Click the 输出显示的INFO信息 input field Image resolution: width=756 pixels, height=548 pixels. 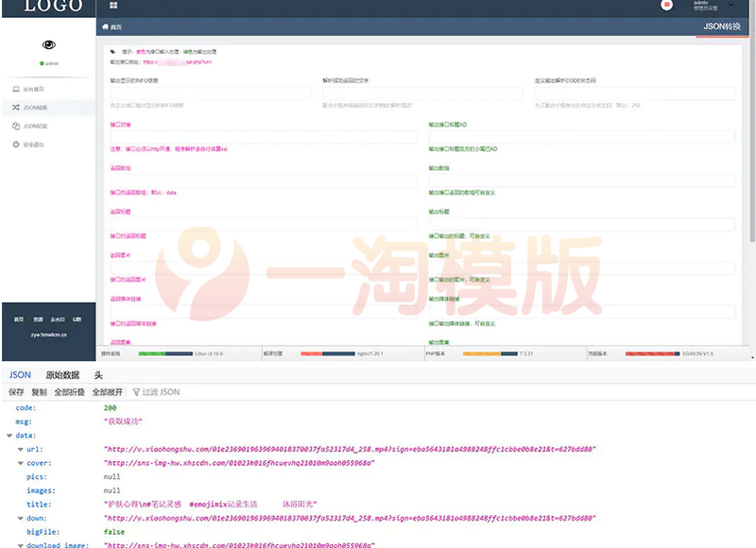[210, 94]
